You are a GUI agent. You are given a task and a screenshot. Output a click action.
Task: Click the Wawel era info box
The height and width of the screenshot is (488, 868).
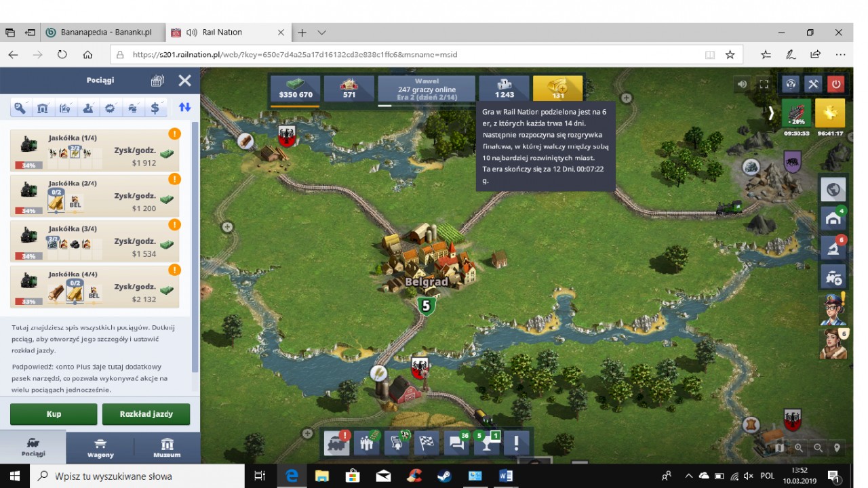(427, 89)
